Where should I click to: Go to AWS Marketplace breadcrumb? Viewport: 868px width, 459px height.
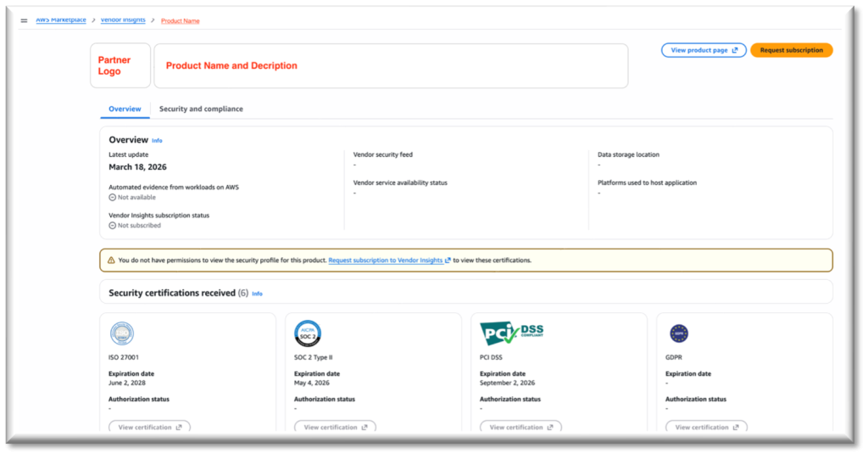coord(61,20)
